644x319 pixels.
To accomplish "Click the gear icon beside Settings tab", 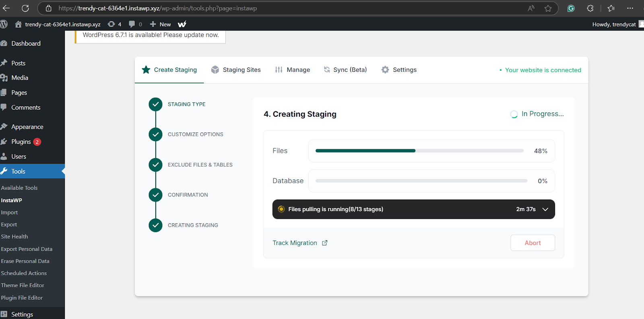I will coord(385,70).
